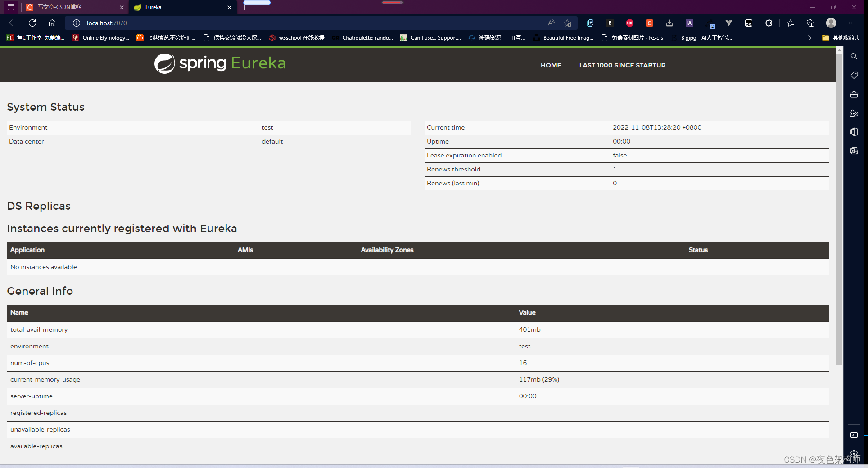Open the Edge sidebar search icon
Viewport: 868px width, 468px height.
click(x=854, y=56)
